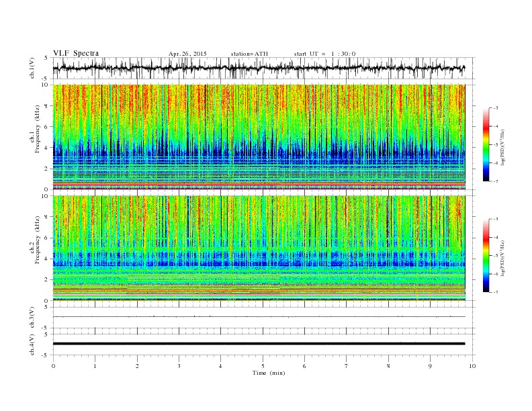532x411 pixels.
Task: Click the ch.3 flat trace line
Action: point(259,316)
